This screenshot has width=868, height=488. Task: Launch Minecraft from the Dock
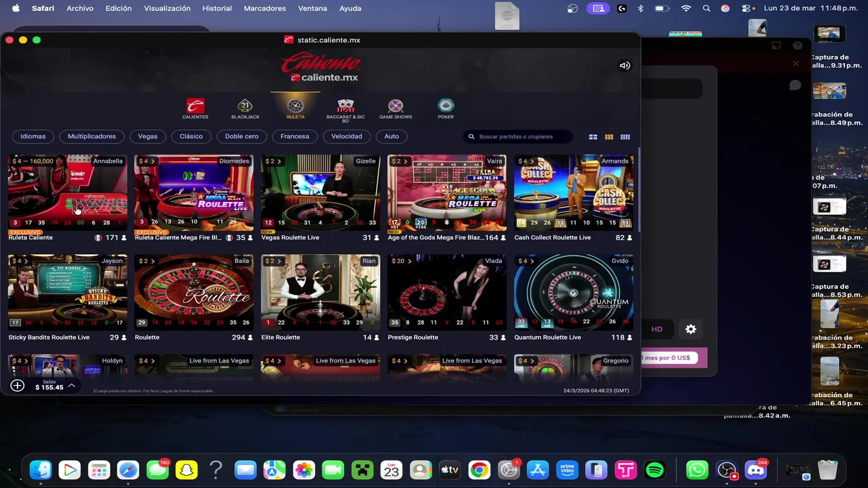pos(362,470)
